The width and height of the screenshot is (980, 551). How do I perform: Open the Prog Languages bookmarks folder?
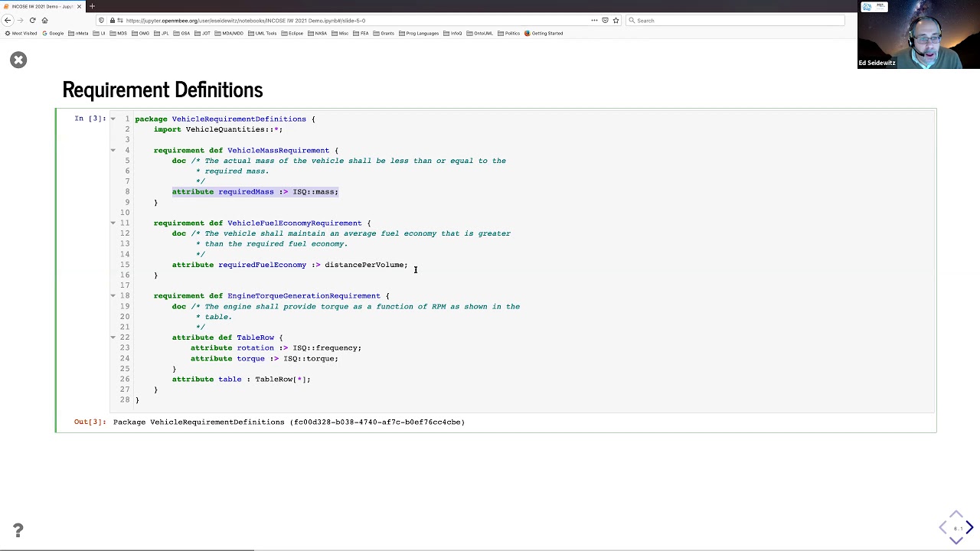click(419, 33)
